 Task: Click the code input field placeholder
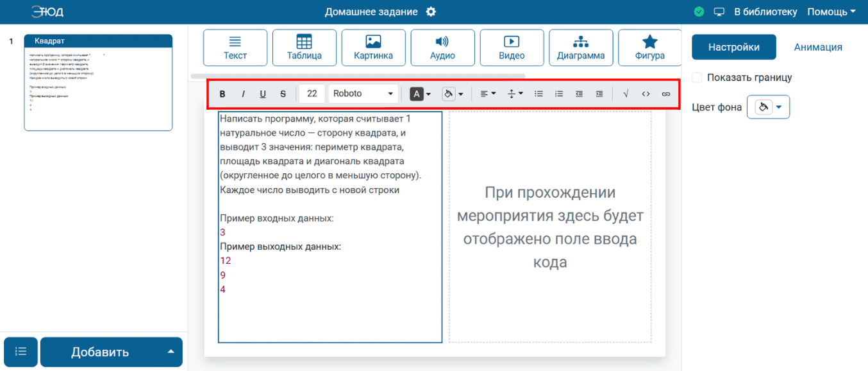tap(550, 227)
